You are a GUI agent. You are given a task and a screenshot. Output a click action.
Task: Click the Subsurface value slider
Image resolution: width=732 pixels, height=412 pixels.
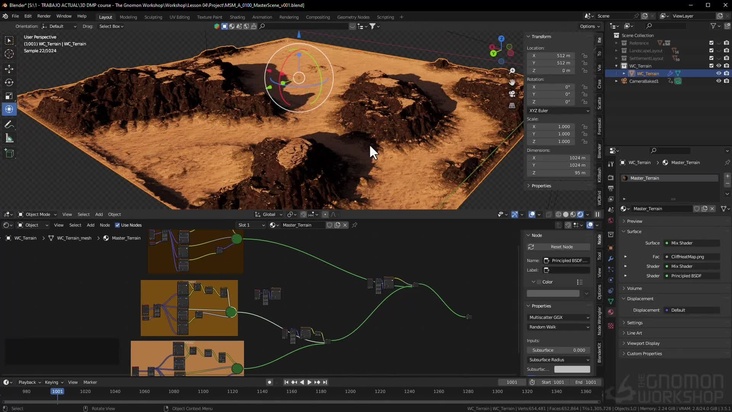coord(558,350)
